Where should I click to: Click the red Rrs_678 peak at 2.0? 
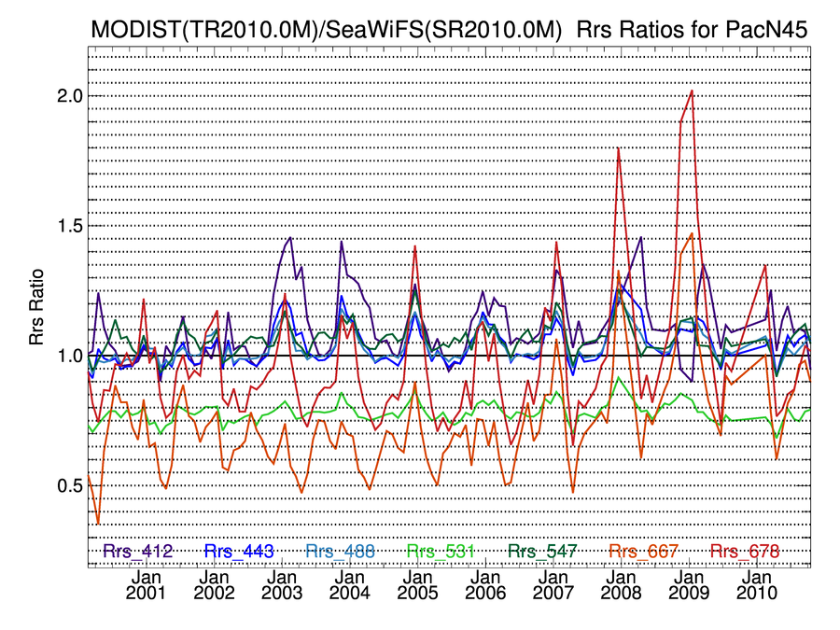693,91
